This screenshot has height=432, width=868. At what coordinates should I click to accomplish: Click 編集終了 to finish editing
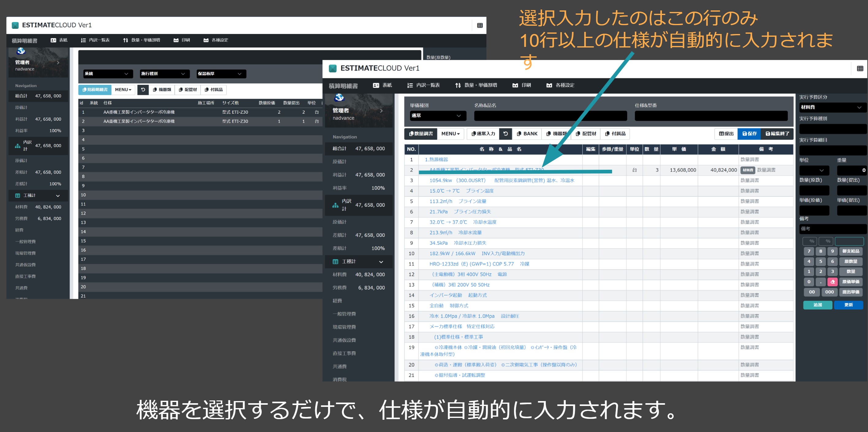click(777, 134)
